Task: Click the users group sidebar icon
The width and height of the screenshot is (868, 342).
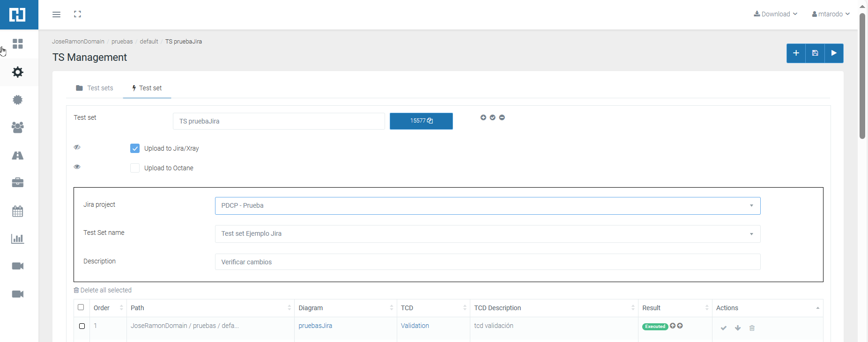Action: [18, 127]
